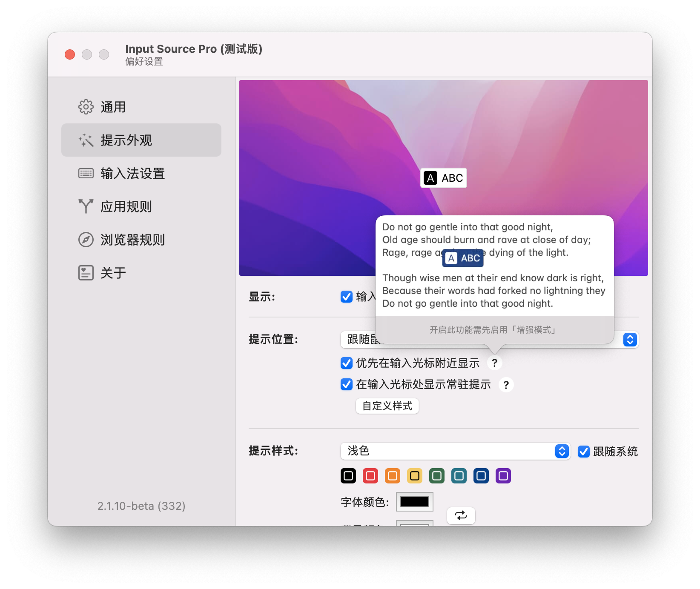The width and height of the screenshot is (700, 589).
Task: Open the 自定义样式 button
Action: click(x=387, y=406)
